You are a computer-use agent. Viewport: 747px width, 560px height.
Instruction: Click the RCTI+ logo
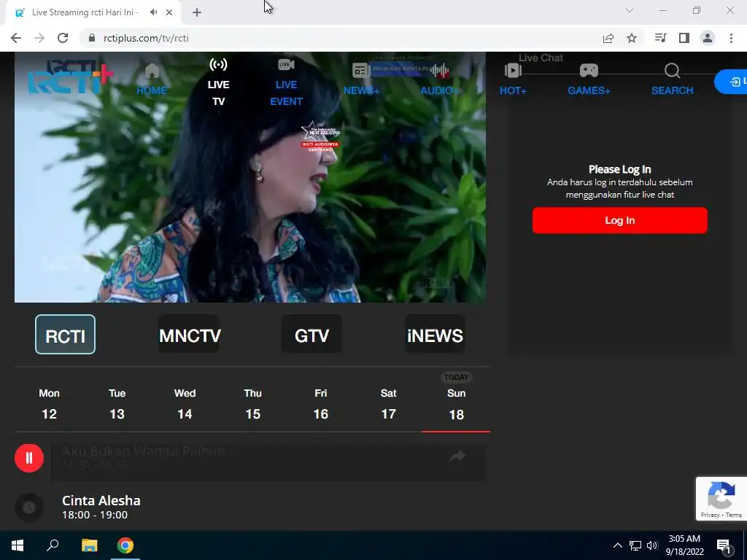coord(71,77)
